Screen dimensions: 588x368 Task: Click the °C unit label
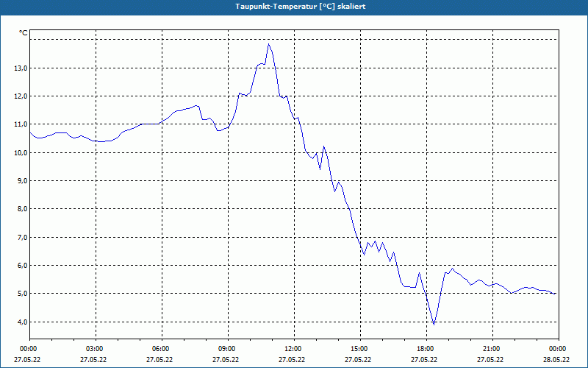(x=24, y=33)
